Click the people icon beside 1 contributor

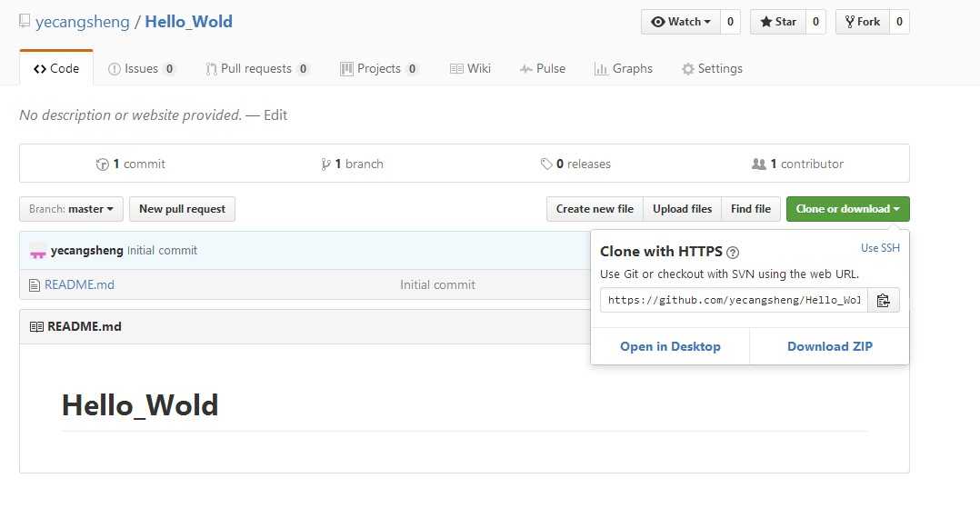click(x=759, y=164)
